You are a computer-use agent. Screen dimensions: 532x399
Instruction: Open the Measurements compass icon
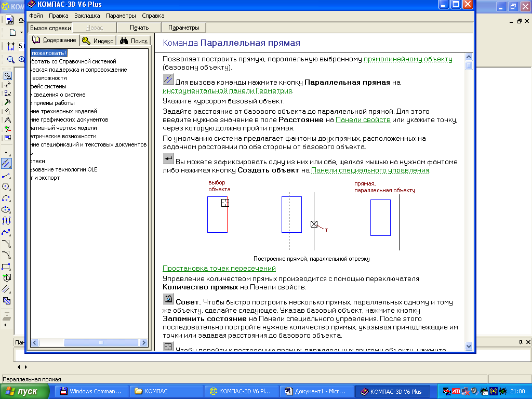(7, 120)
